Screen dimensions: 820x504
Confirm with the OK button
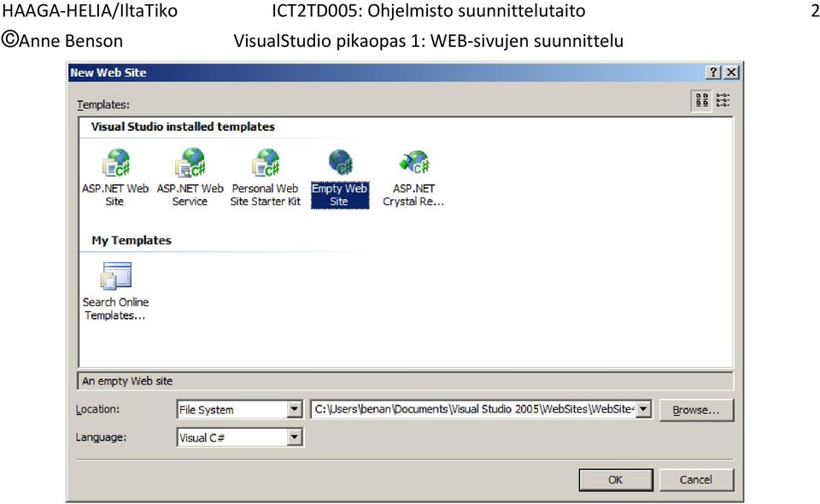616,479
